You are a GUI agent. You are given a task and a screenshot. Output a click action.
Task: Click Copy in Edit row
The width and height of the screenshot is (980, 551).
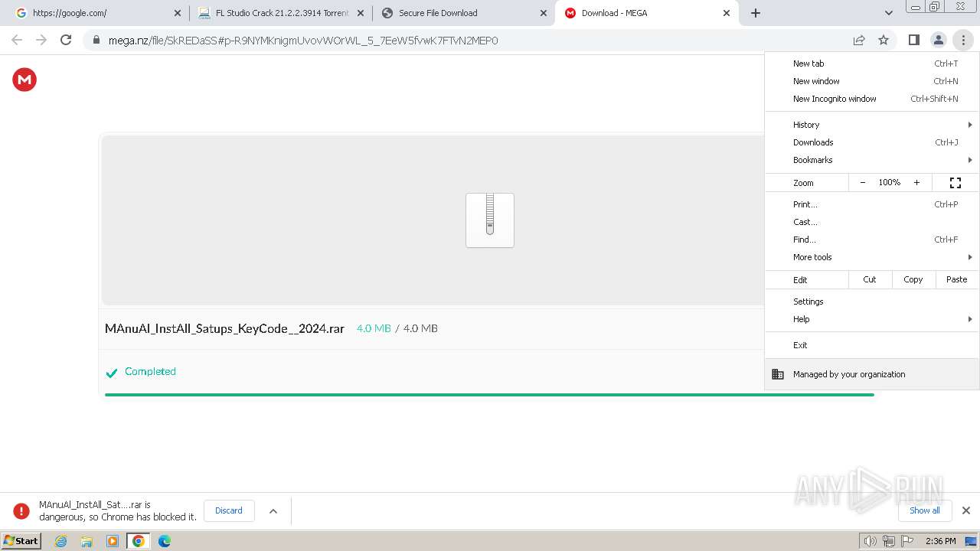click(913, 279)
